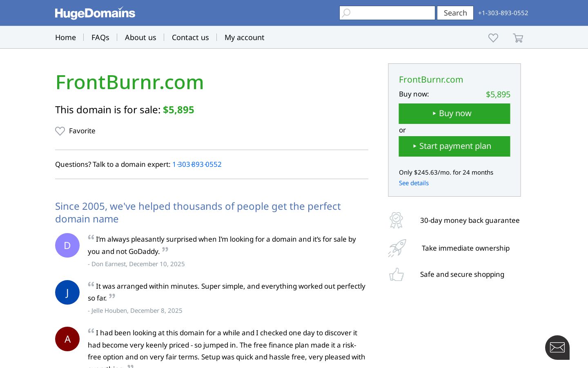Open the Contact us page
The height and width of the screenshot is (368, 588).
(190, 37)
